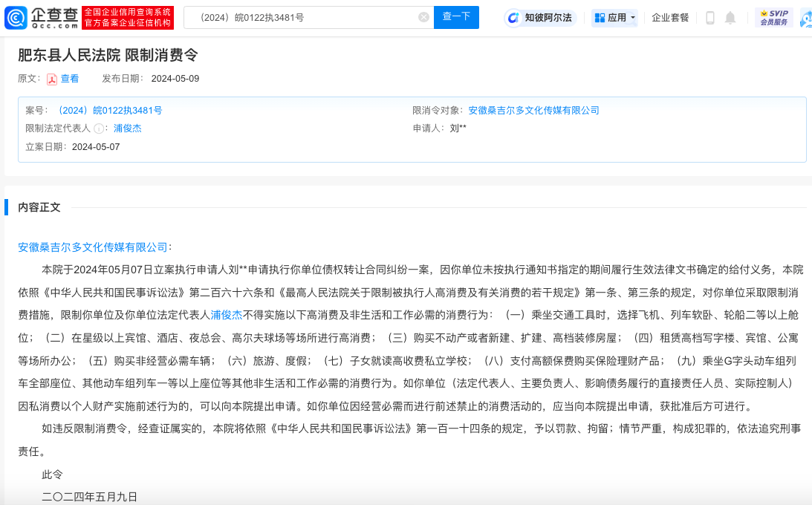
Task: Click the mobile phone app icon
Action: [709, 18]
